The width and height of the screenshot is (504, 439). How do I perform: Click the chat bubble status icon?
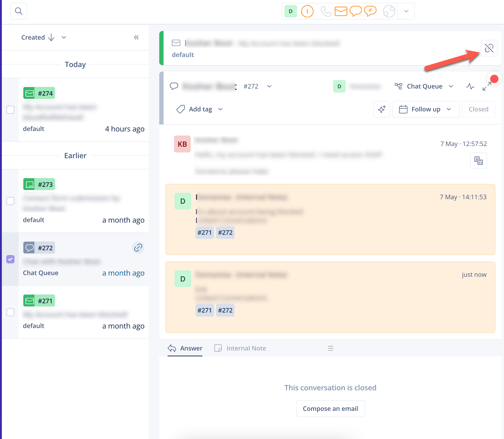pyautogui.click(x=355, y=11)
